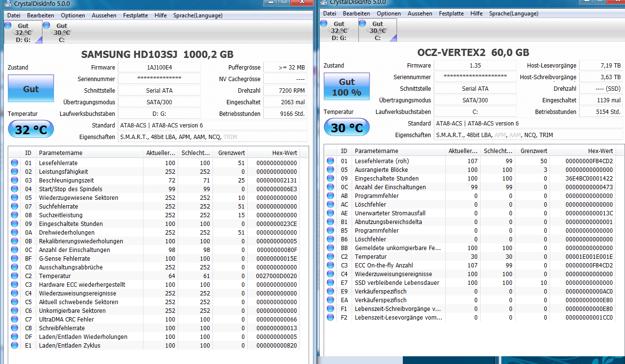Select C: disk tab in left window
625x364 pixels.
pyautogui.click(x=62, y=32)
